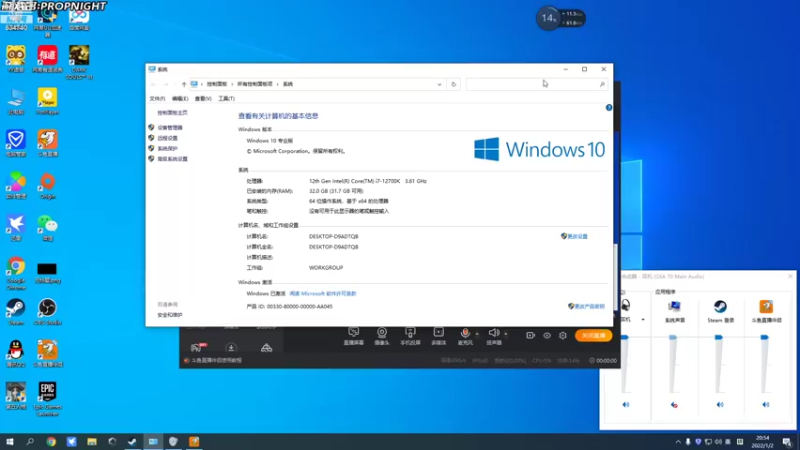Expand the device dropdown in the Volume Mixer
Viewport: 800px width, 450px height.
tap(643, 320)
